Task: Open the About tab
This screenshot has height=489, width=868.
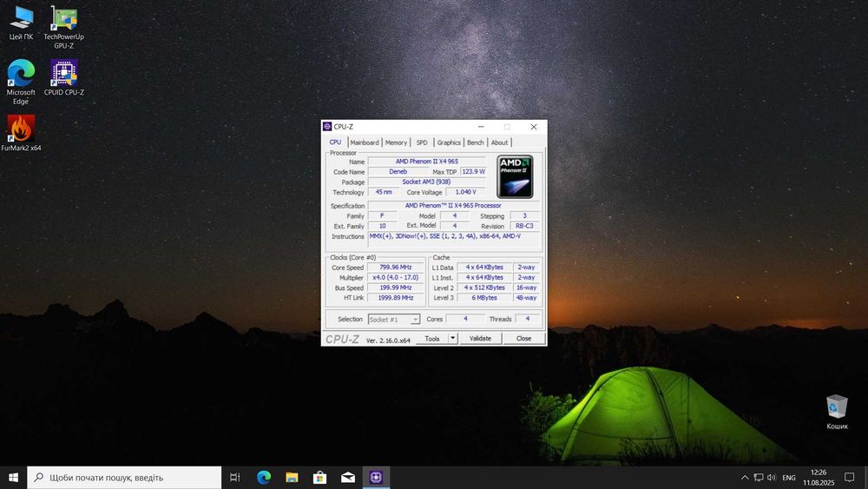Action: click(x=499, y=143)
